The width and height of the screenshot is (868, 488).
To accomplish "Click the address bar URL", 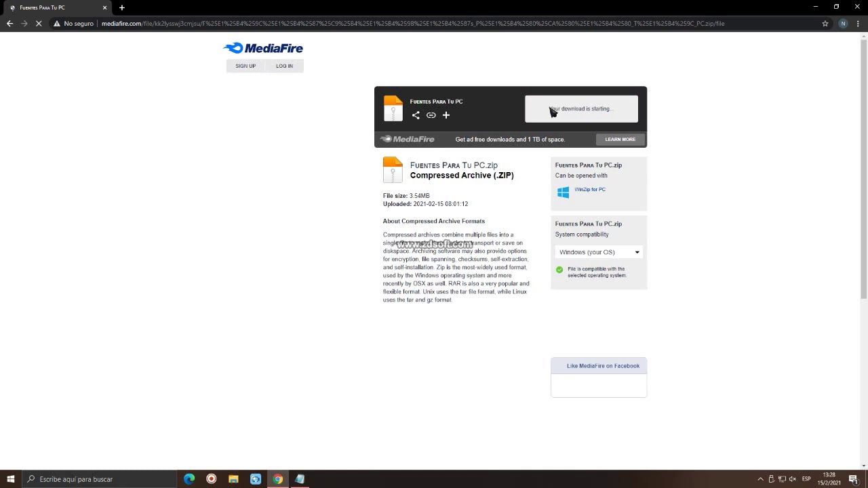I will 412,23.
